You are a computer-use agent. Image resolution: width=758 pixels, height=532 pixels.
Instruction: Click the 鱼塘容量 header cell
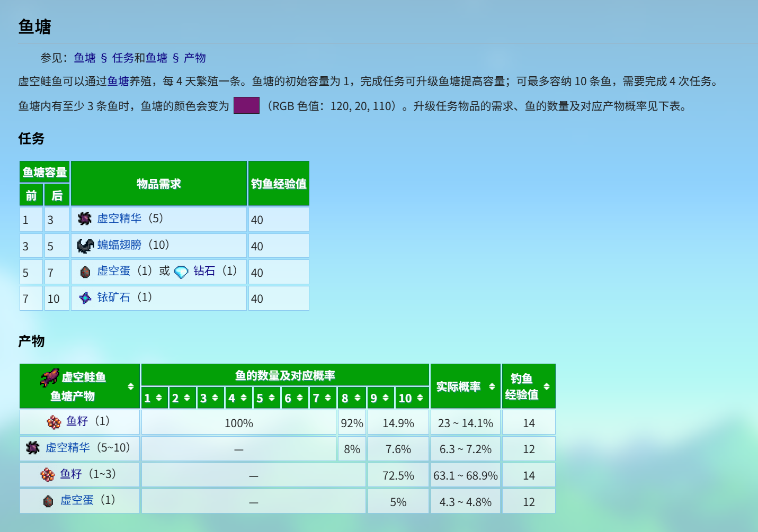coord(44,172)
